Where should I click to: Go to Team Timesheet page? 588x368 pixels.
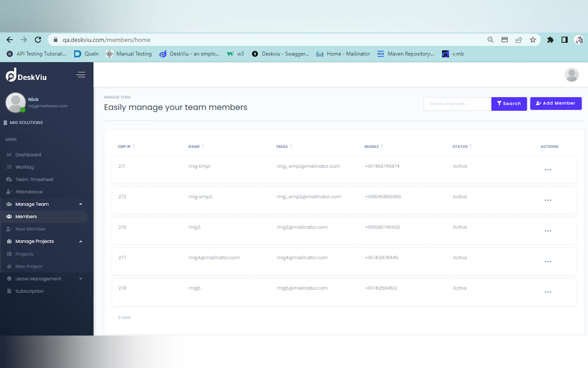point(34,179)
